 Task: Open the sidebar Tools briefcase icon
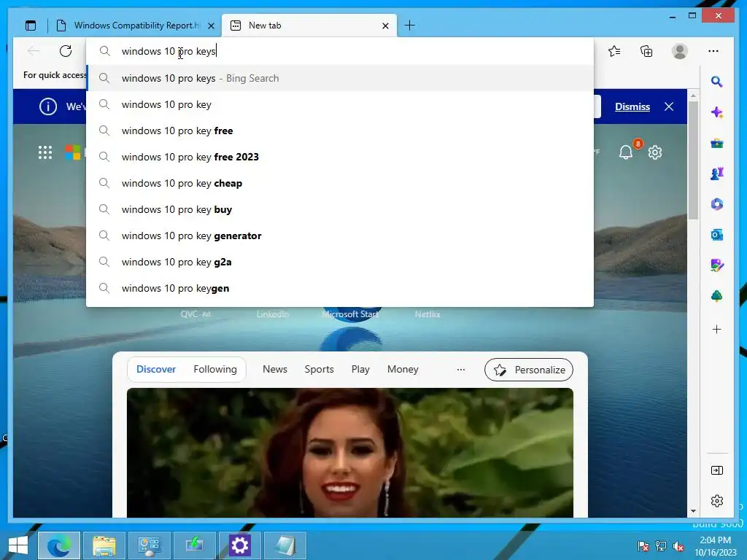(x=716, y=143)
